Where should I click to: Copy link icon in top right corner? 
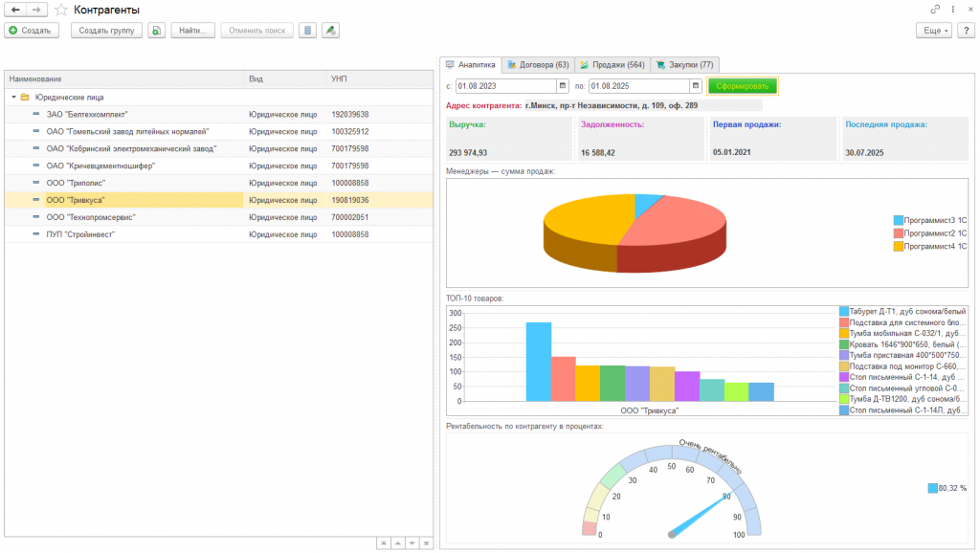click(x=935, y=10)
